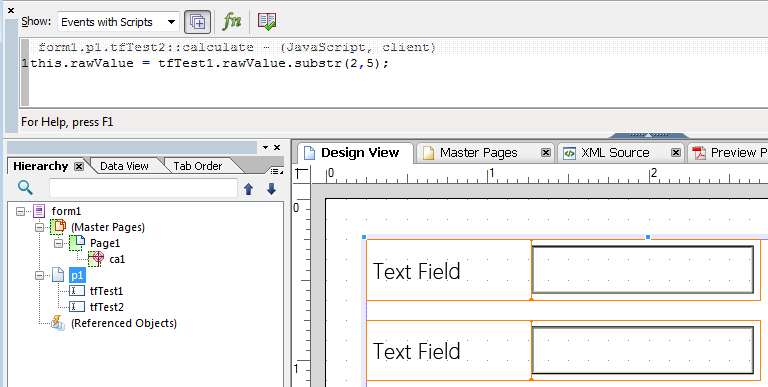This screenshot has width=768, height=387.
Task: Open the fn functions list
Action: (232, 22)
